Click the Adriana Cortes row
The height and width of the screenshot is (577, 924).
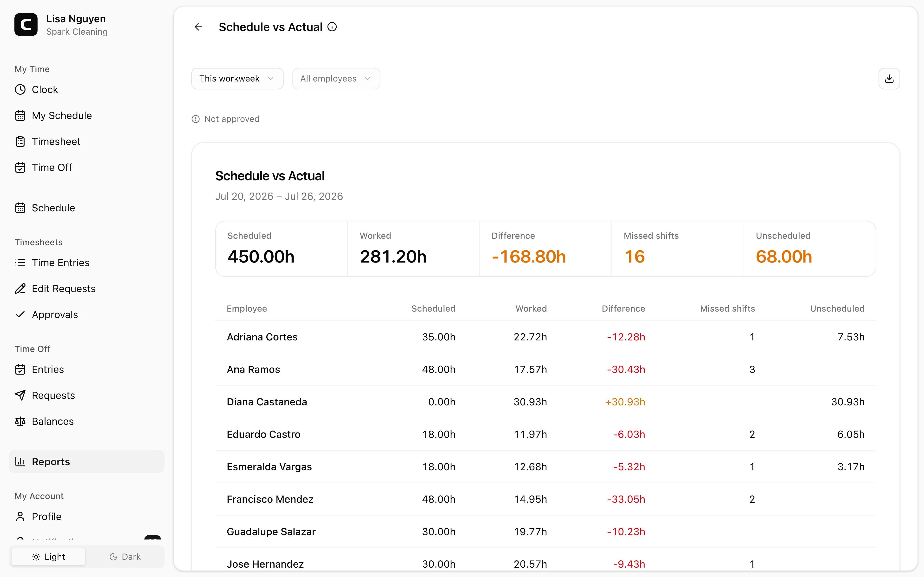[x=545, y=337]
